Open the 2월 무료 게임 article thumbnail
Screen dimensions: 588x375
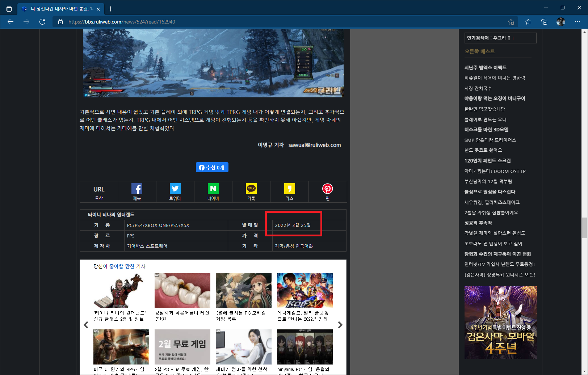click(x=182, y=347)
